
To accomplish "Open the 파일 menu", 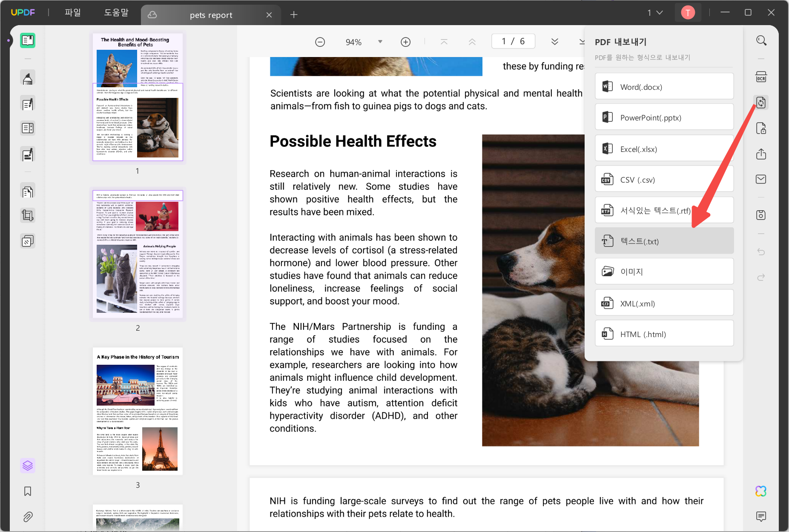I will point(73,13).
